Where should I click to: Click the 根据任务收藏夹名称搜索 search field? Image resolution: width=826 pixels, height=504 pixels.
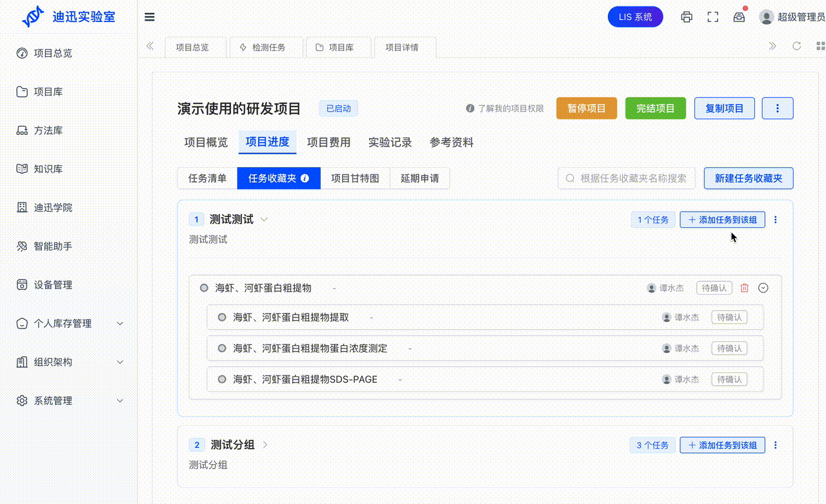click(627, 178)
